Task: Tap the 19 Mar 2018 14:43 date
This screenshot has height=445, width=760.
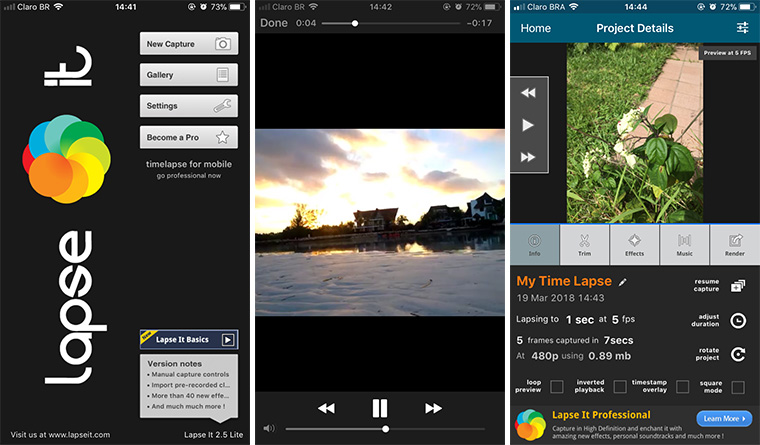Action: tap(560, 298)
